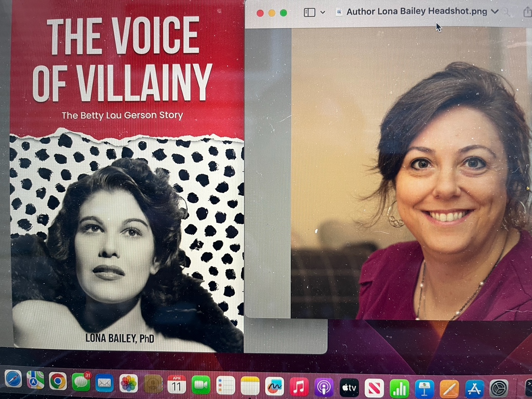The height and width of the screenshot is (399, 532).
Task: Expand sidebar view options chevron
Action: click(323, 12)
